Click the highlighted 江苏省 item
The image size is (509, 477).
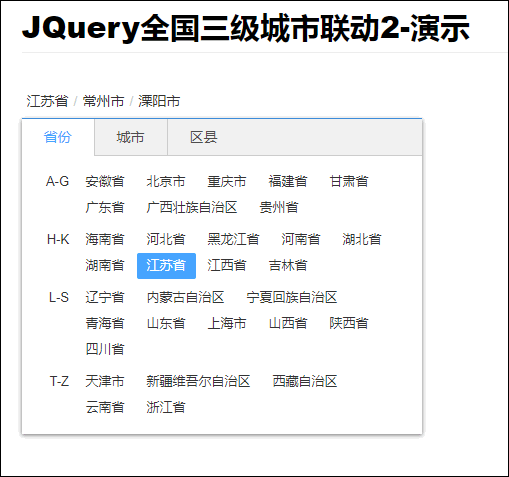coord(166,266)
